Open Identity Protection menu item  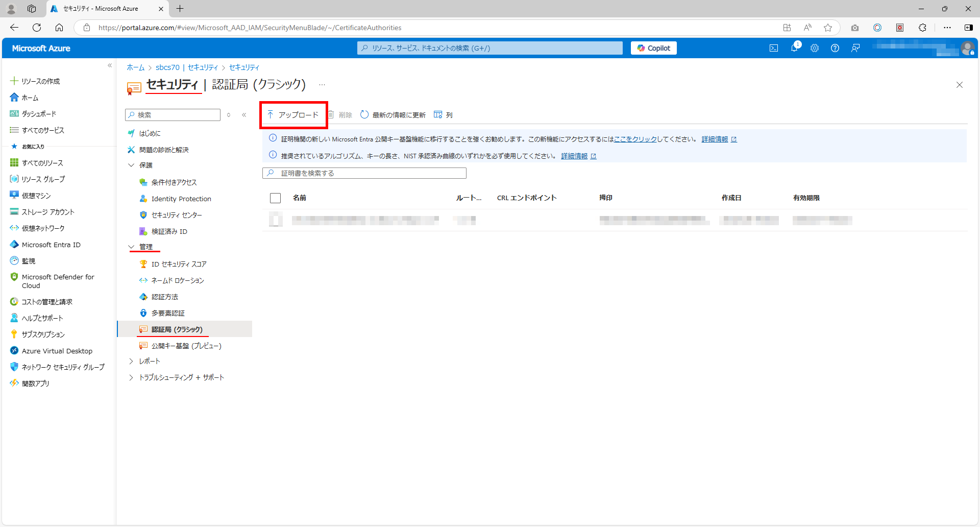point(181,199)
